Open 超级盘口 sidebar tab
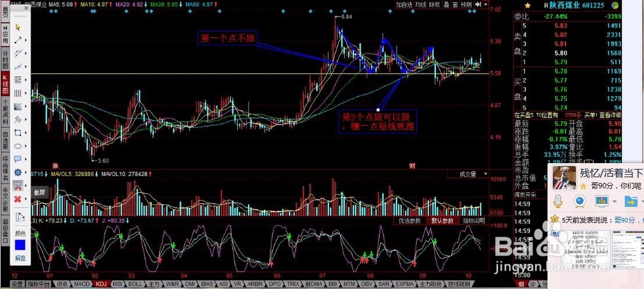This screenshot has width=644, height=289. 5,230
